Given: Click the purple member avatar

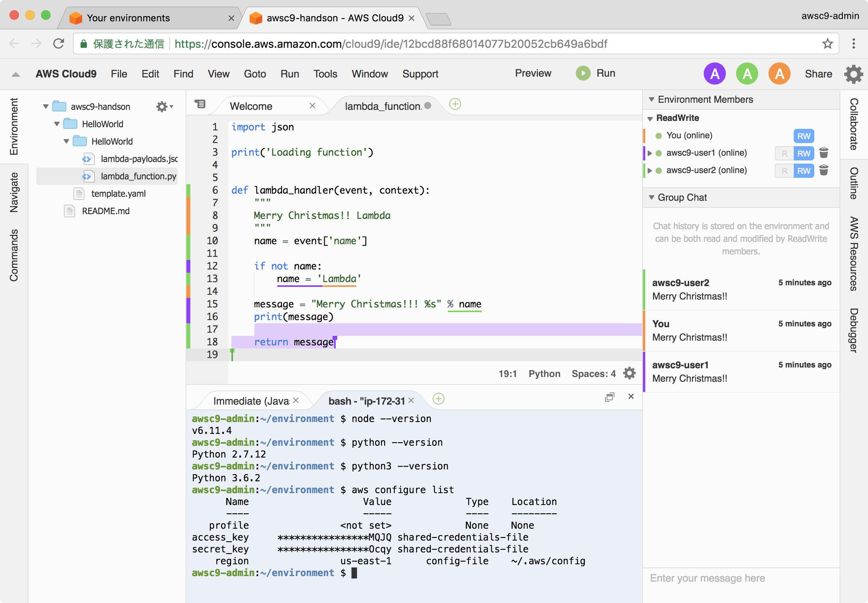Looking at the screenshot, I should click(x=715, y=73).
